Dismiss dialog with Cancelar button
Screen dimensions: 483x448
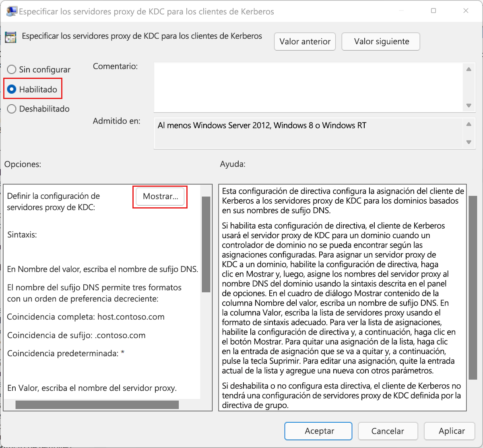pyautogui.click(x=388, y=431)
